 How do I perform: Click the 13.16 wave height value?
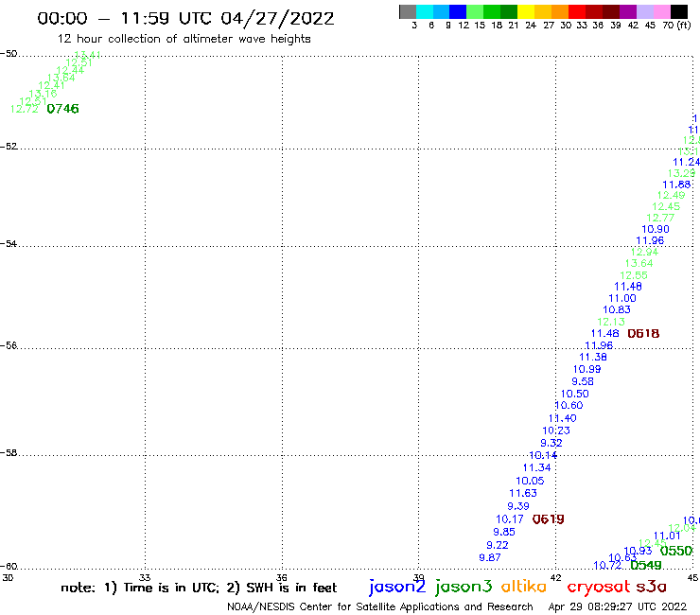tap(43, 94)
